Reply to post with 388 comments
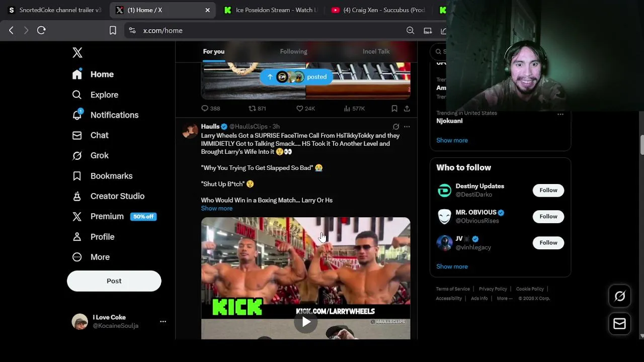This screenshot has width=644, height=362. [x=210, y=109]
